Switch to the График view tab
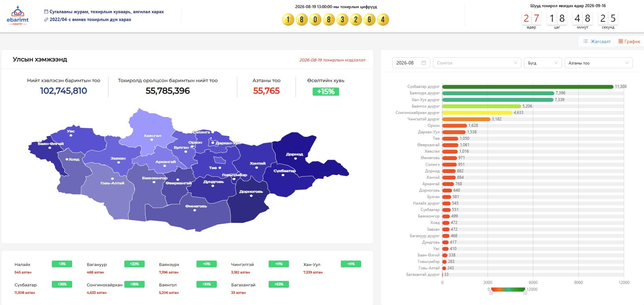Screen dimensions: 644x305 tap(629, 41)
